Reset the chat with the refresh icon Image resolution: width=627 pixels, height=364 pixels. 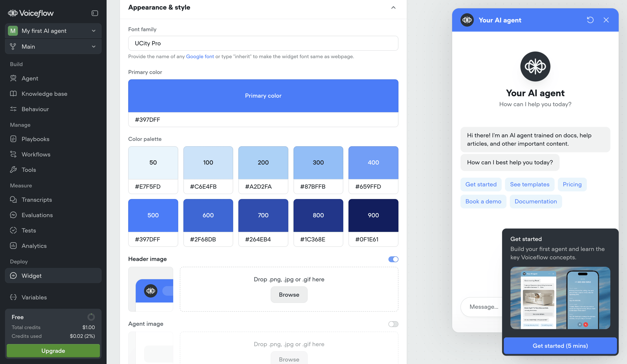(x=590, y=20)
